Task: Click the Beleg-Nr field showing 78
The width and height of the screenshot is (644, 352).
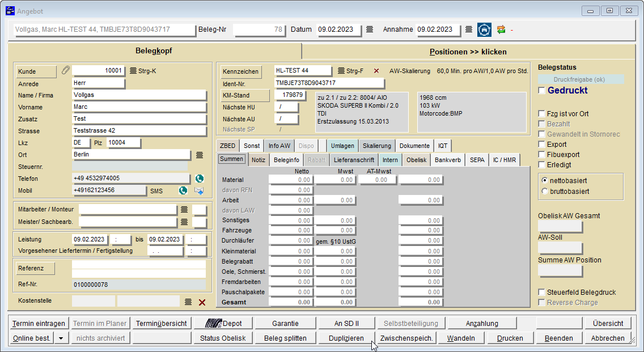Action: point(259,29)
